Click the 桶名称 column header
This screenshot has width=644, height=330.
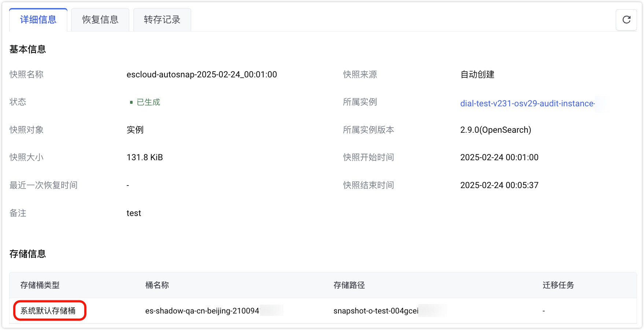point(157,285)
